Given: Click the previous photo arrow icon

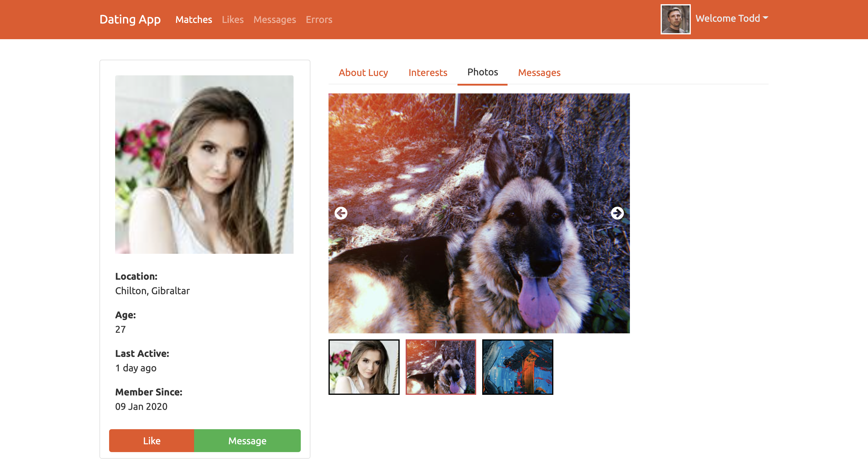Looking at the screenshot, I should (341, 213).
